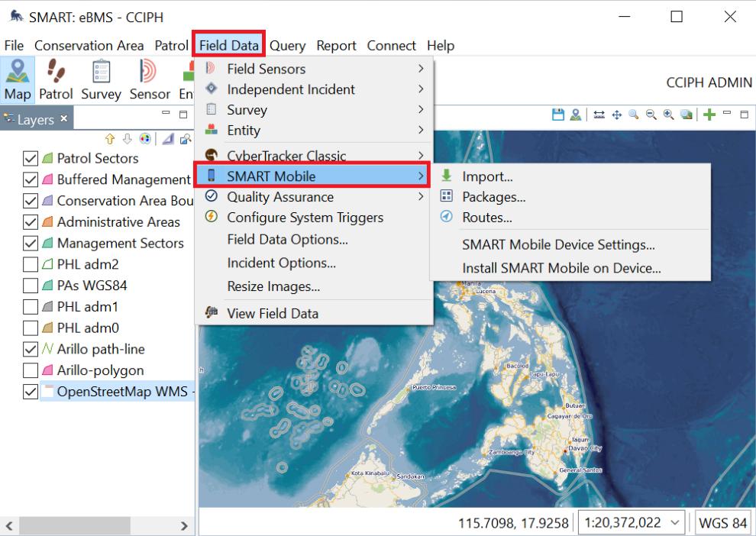
Task: Uncheck the Patrol Sectors layer
Action: [31, 159]
